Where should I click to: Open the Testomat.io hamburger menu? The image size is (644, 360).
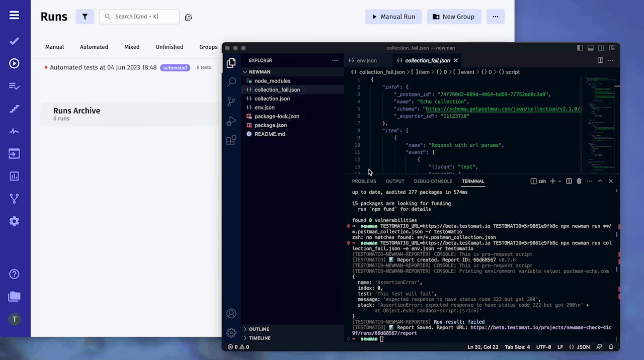click(x=14, y=15)
